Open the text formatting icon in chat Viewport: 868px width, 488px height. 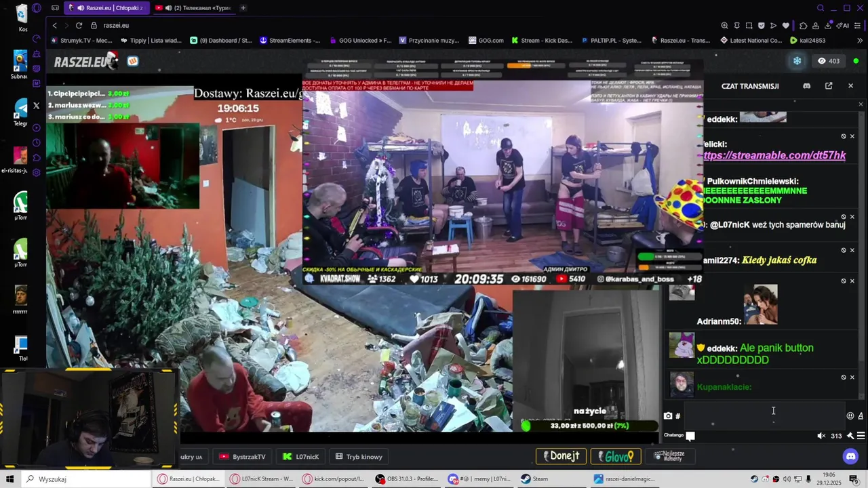click(x=861, y=416)
